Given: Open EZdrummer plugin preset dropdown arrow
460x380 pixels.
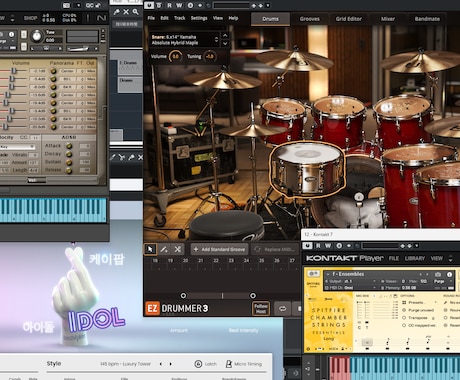Looking at the screenshot, I should [x=268, y=5].
